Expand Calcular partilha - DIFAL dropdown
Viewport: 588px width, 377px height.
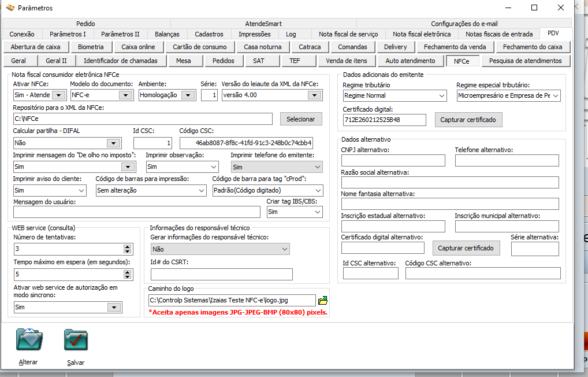[113, 143]
